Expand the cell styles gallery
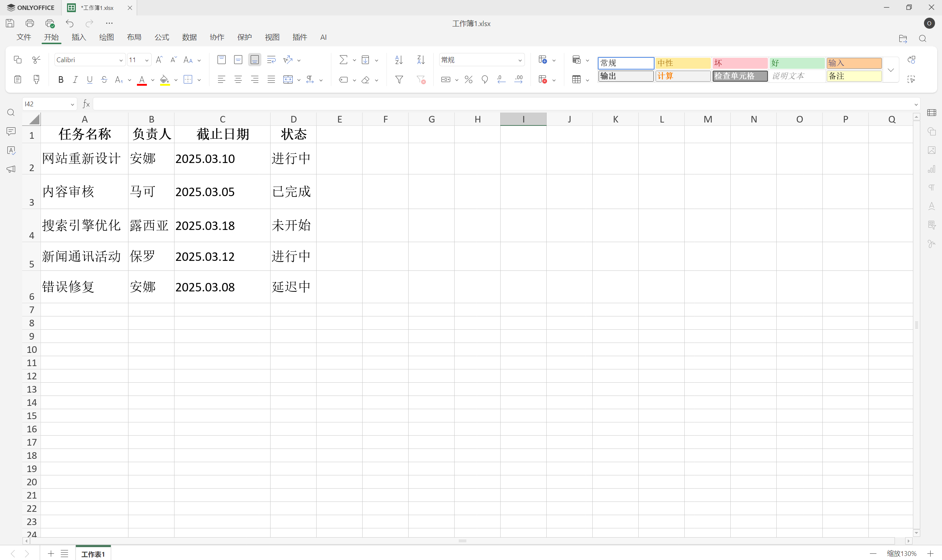Viewport: 942px width, 560px height. tap(891, 70)
